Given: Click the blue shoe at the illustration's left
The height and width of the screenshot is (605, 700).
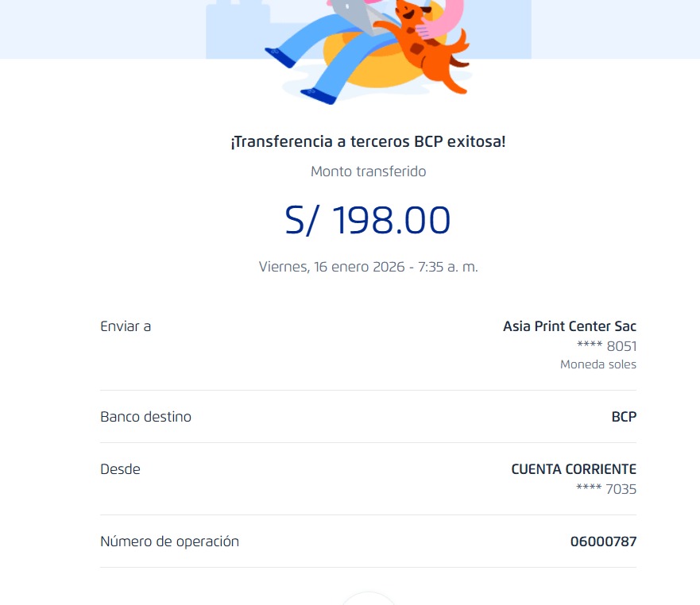Looking at the screenshot, I should tap(280, 56).
